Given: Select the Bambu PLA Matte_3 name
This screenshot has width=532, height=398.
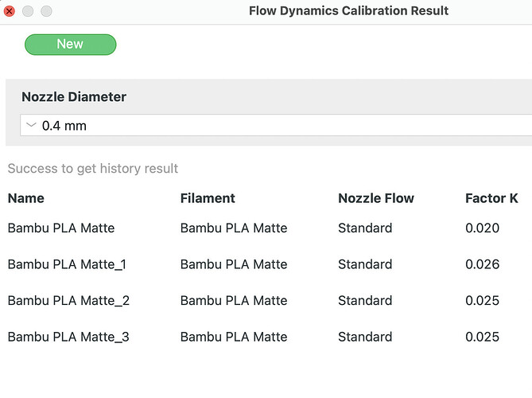Looking at the screenshot, I should point(68,337).
